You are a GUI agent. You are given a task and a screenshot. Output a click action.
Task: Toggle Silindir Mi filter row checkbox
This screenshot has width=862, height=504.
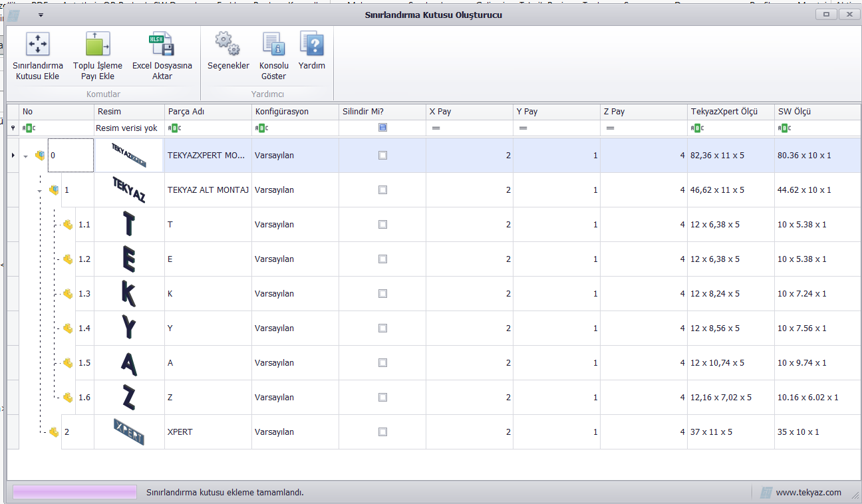tap(382, 128)
